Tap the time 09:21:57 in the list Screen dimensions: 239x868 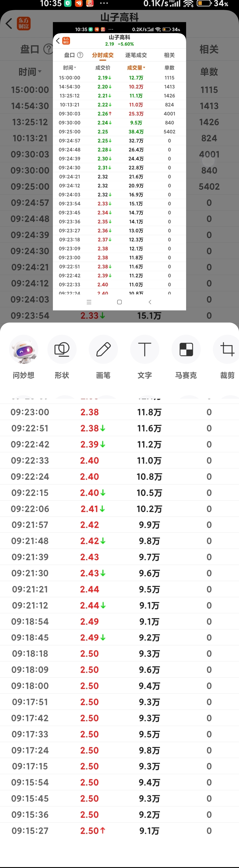(30, 525)
